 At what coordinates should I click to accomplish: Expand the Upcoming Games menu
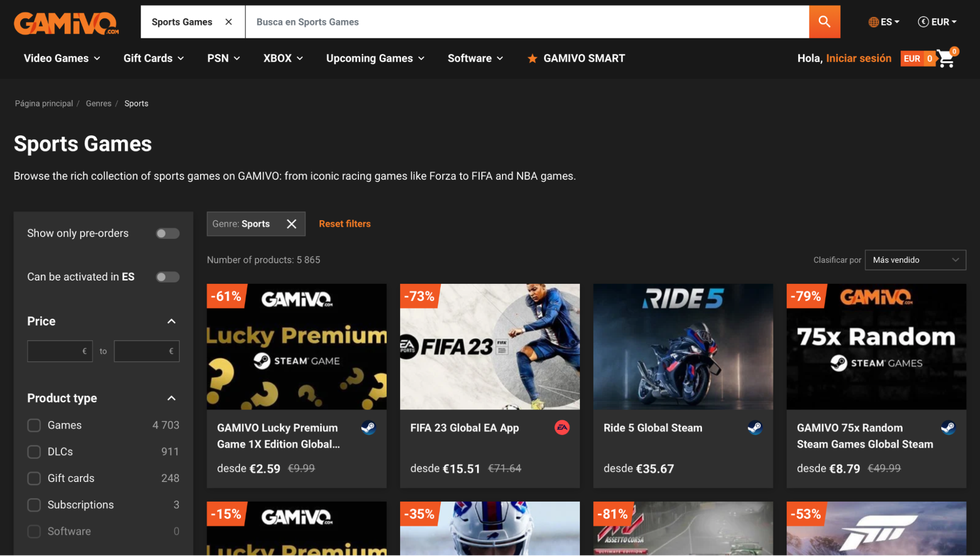click(375, 58)
